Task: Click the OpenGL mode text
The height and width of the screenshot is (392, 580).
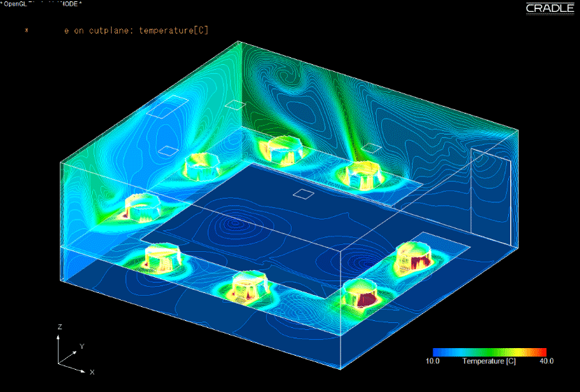Action: (x=41, y=4)
